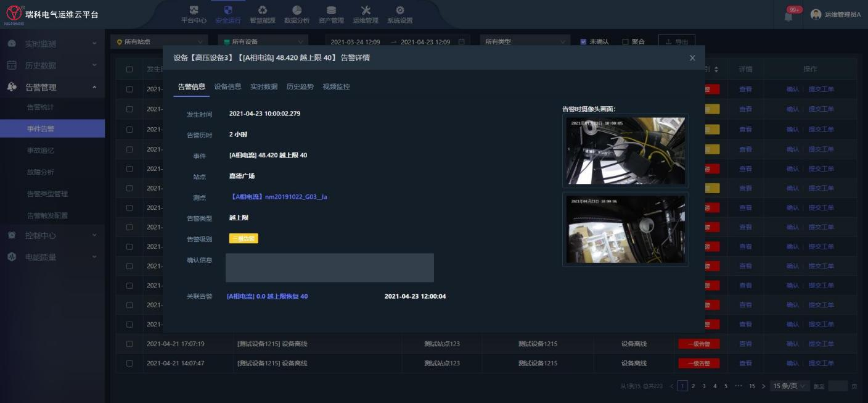Tick the select-all checkbox in table header
Viewport: 868px width, 403px height.
click(x=129, y=69)
